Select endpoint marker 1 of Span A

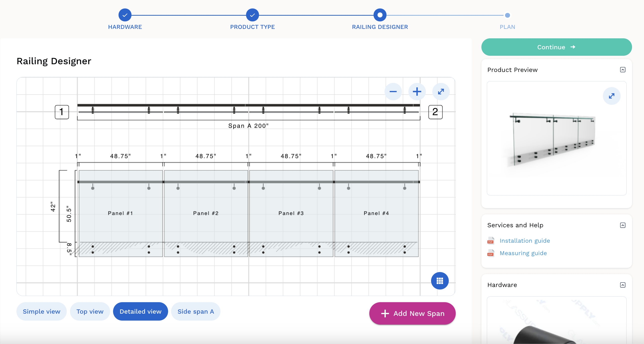pyautogui.click(x=62, y=112)
